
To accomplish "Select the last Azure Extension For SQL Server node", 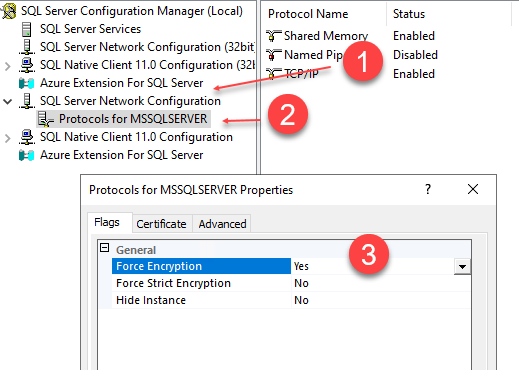I will click(121, 155).
